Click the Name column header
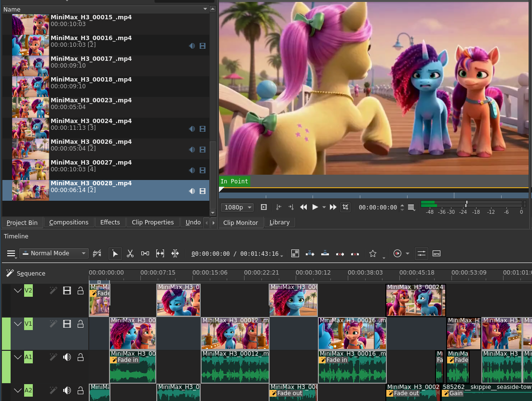 [105, 9]
